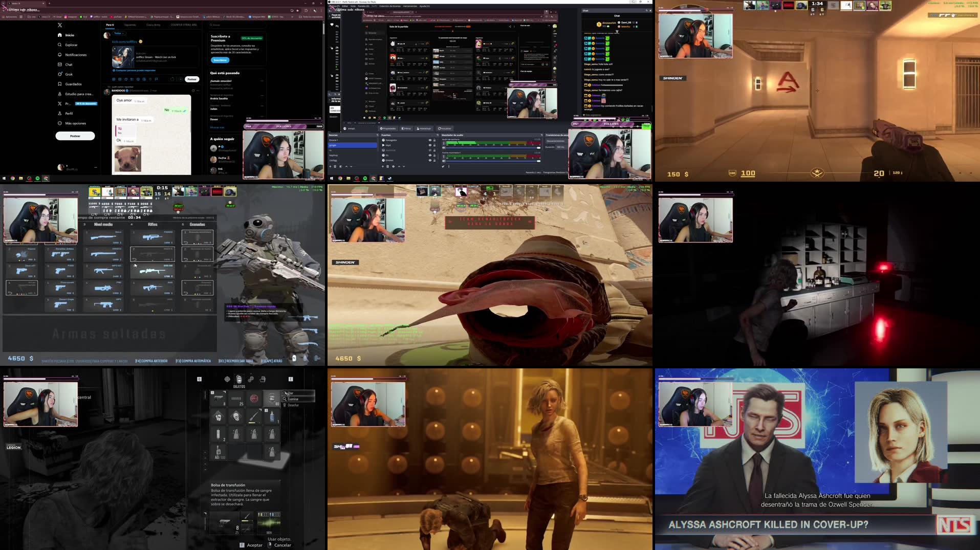Open advanced audio settings via mixer dots icon
Viewport: 980px width, 550px height.
(x=449, y=167)
